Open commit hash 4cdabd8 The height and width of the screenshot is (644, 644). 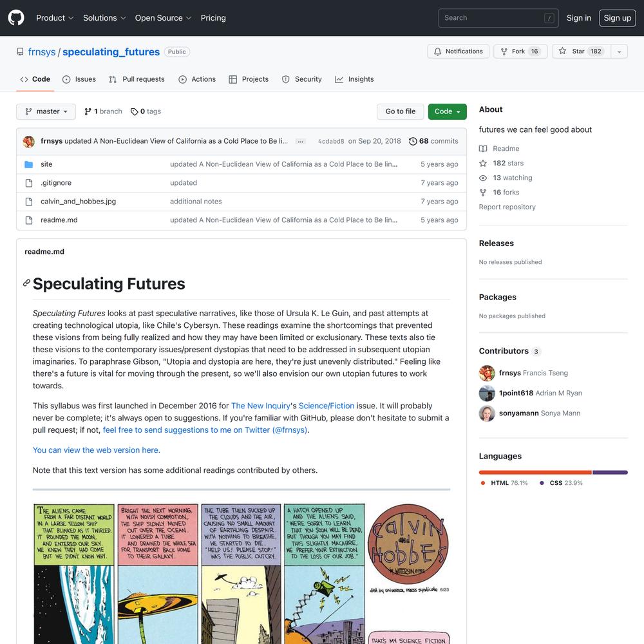point(331,141)
